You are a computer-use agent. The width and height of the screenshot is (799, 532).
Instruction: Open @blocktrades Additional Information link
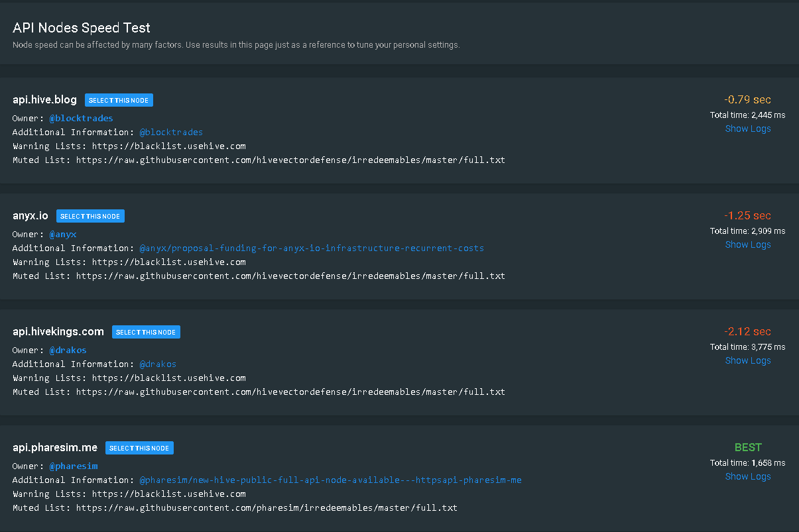coord(171,133)
